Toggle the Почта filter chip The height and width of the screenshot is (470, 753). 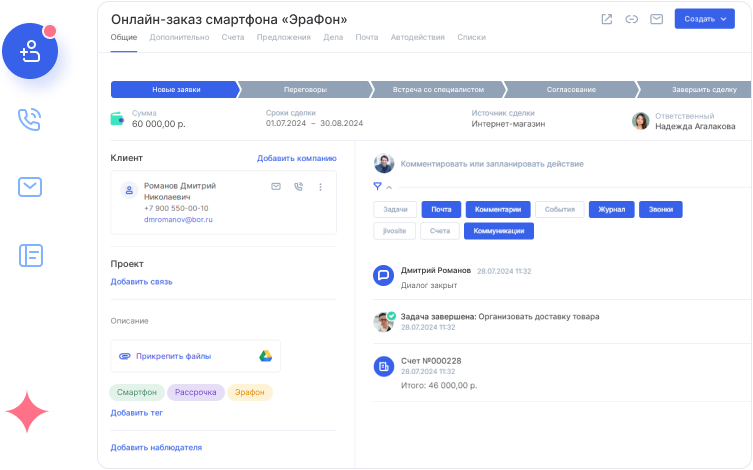(x=441, y=210)
